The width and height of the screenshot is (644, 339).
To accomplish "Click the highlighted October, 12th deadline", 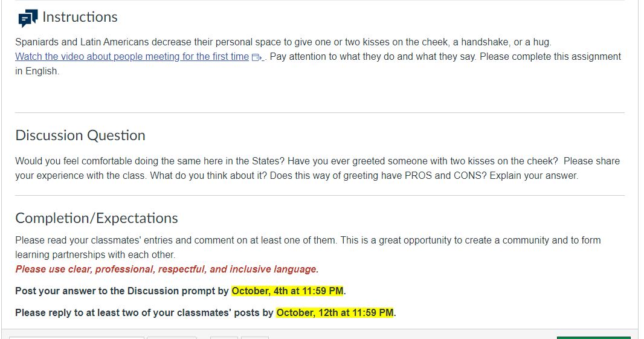I will [x=335, y=312].
